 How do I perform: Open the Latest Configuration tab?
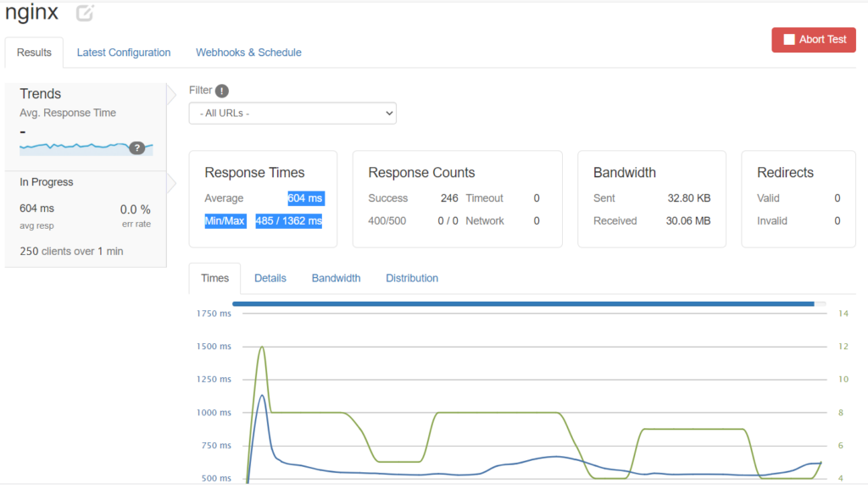(x=124, y=53)
